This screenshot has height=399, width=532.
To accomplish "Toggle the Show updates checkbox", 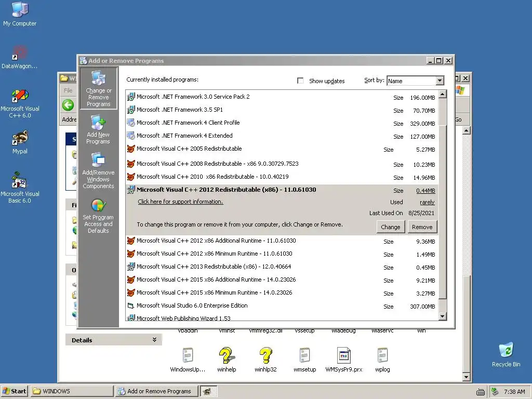I will point(300,81).
